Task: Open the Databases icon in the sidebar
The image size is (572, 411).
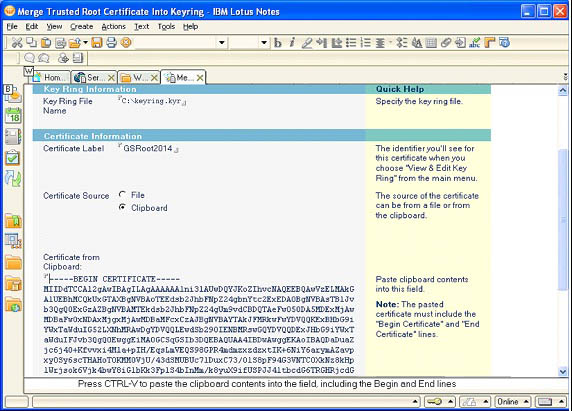Action: point(13,241)
